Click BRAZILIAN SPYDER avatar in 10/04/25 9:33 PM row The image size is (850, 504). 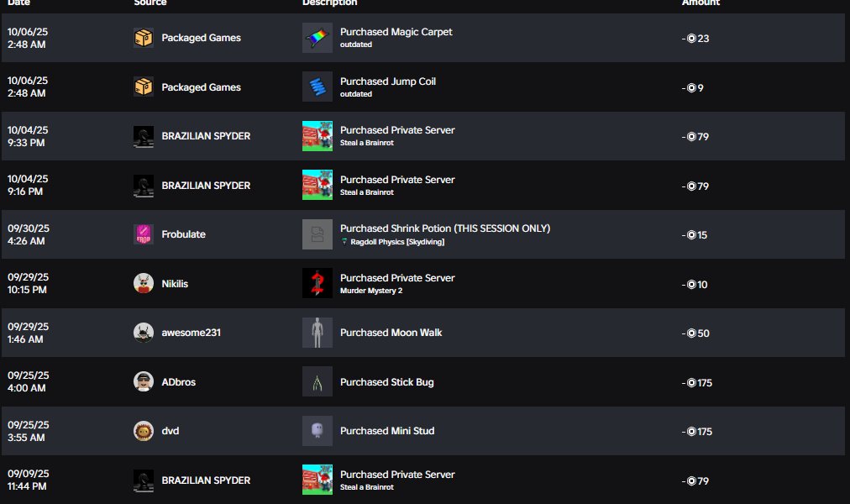[144, 136]
